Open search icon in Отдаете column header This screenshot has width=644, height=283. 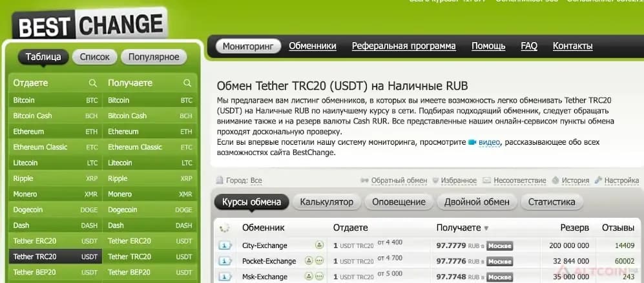point(93,83)
